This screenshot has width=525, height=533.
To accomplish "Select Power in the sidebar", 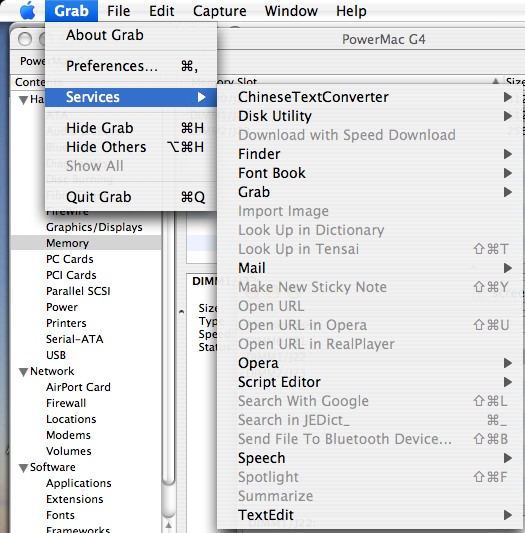I will 62,307.
